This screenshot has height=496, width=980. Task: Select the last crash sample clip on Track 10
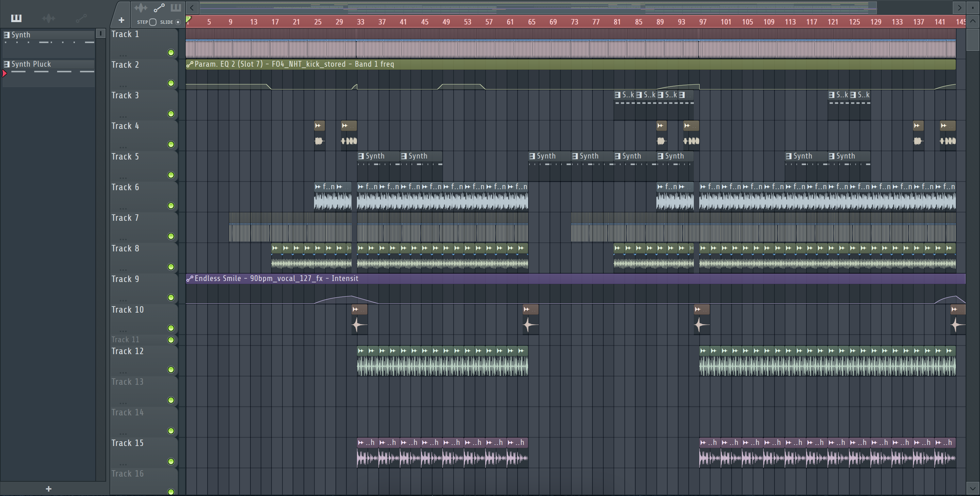click(x=958, y=319)
